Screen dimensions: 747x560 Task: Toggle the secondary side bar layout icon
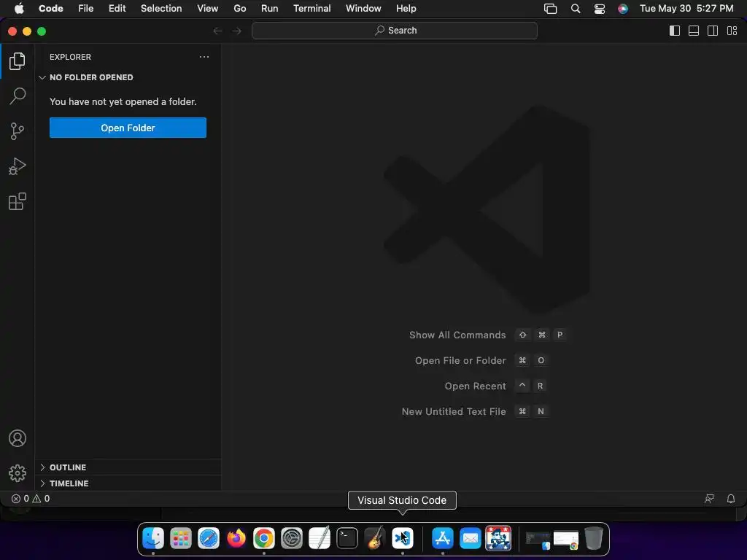713,31
